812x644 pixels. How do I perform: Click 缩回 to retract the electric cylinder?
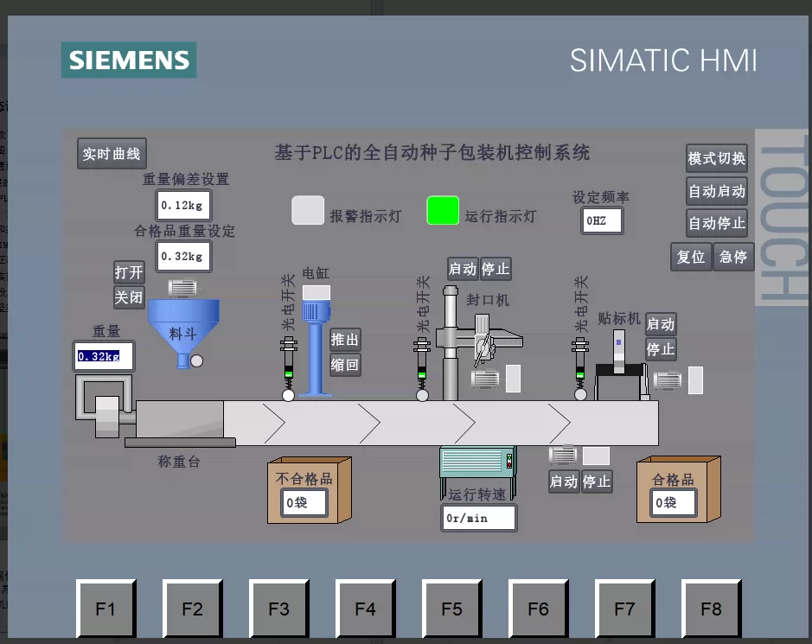(345, 365)
